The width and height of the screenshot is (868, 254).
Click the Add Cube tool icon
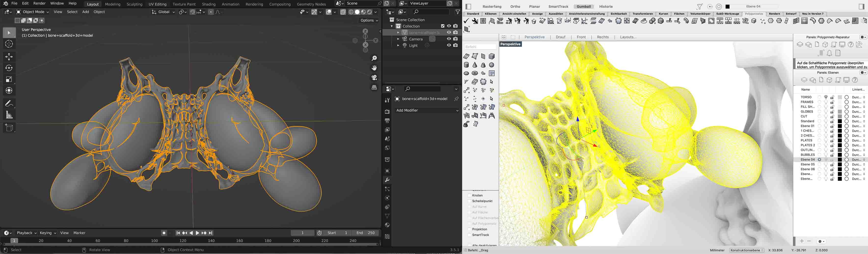[x=9, y=128]
